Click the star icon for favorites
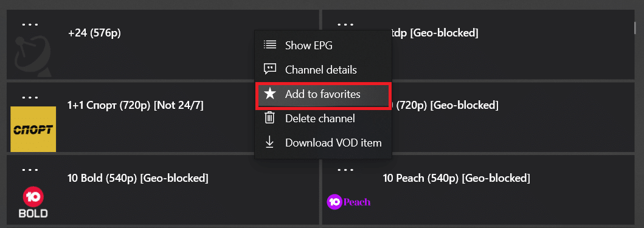644x228 pixels. click(270, 94)
